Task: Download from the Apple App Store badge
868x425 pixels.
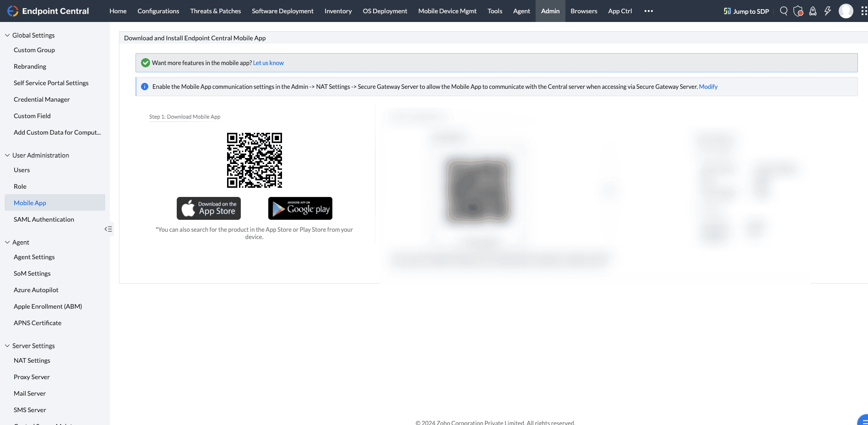Action: (x=209, y=208)
